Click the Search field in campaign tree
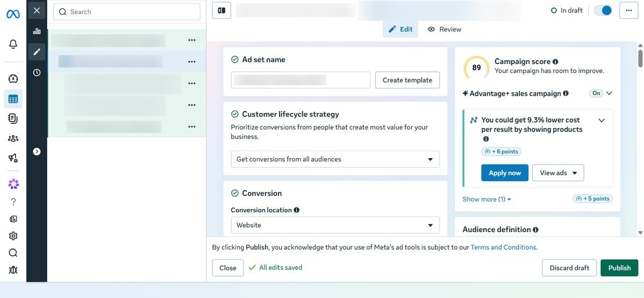The height and width of the screenshot is (298, 644). pos(127,12)
